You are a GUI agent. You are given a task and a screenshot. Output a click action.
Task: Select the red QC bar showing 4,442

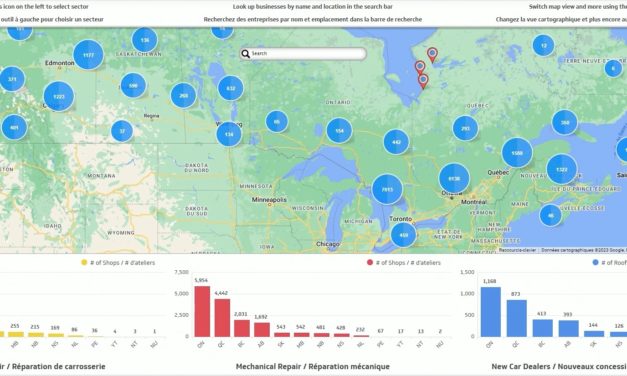[x=222, y=318]
